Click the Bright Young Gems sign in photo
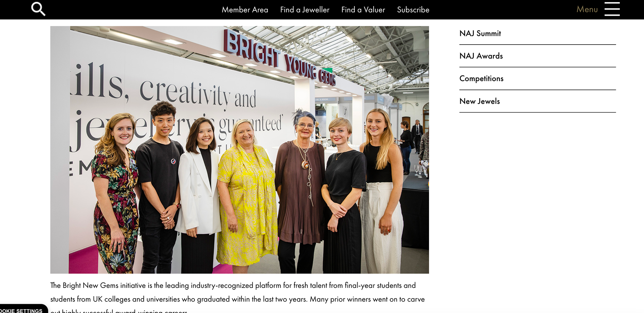The height and width of the screenshot is (313, 644). coord(279,58)
